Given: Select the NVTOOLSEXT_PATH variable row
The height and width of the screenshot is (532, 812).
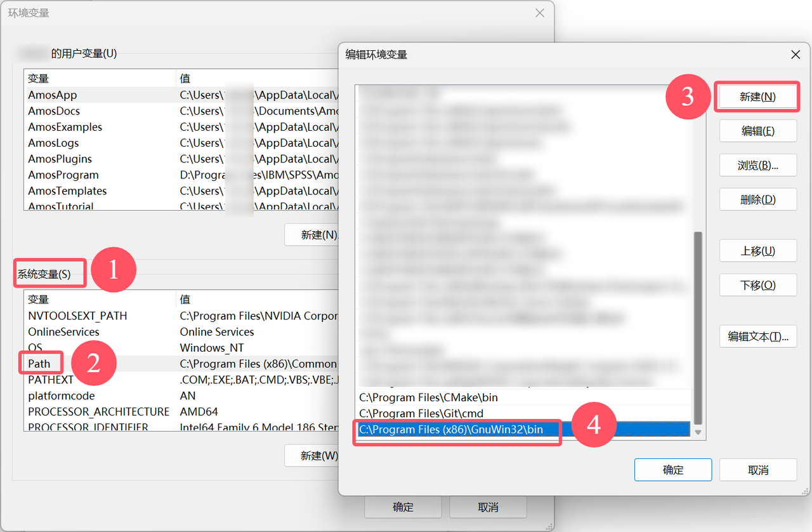Looking at the screenshot, I should 181,316.
